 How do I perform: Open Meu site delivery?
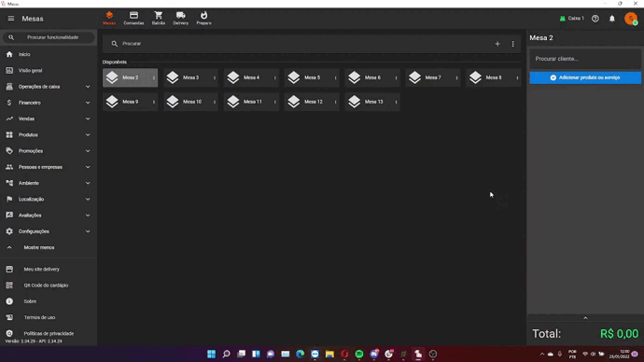(49, 270)
